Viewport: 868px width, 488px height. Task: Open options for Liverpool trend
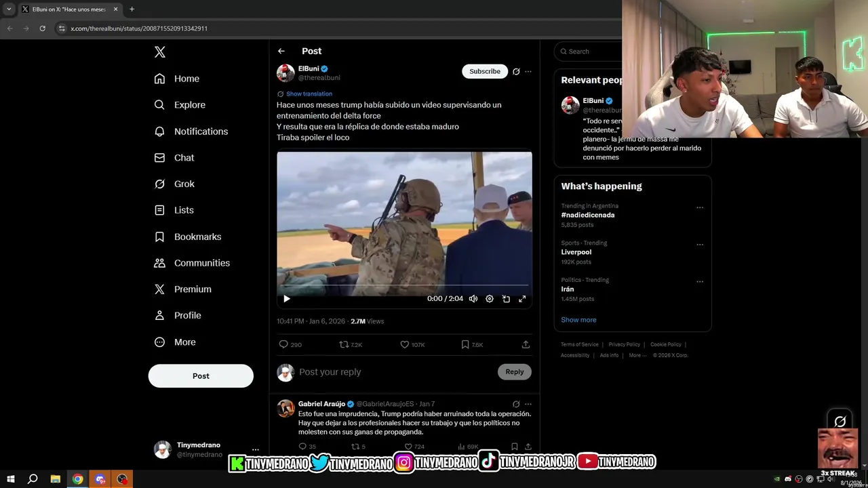coord(700,245)
